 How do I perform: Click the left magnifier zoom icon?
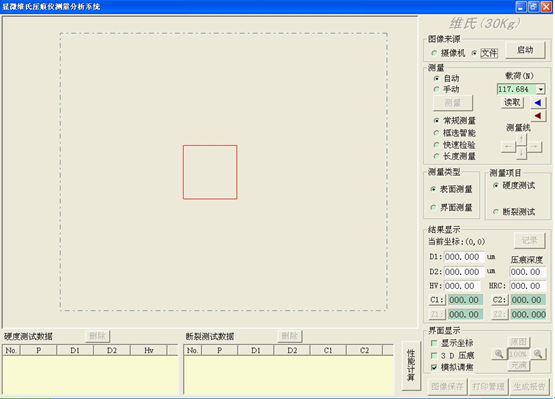click(x=499, y=354)
